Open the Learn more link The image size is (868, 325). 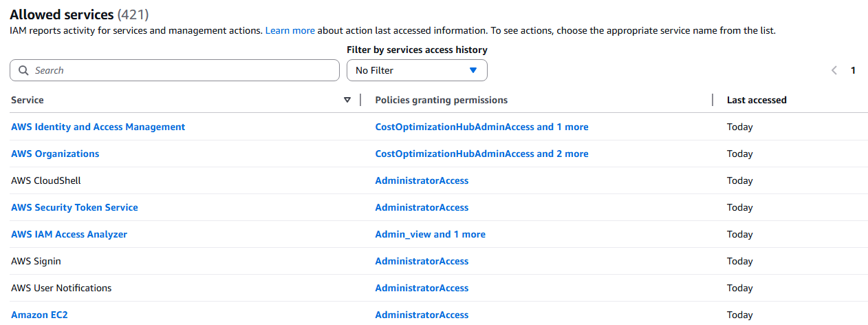tap(290, 30)
